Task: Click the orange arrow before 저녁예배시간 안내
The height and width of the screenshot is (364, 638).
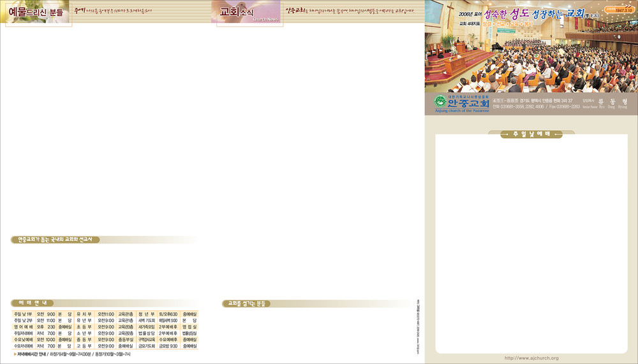Action: pyautogui.click(x=15, y=354)
